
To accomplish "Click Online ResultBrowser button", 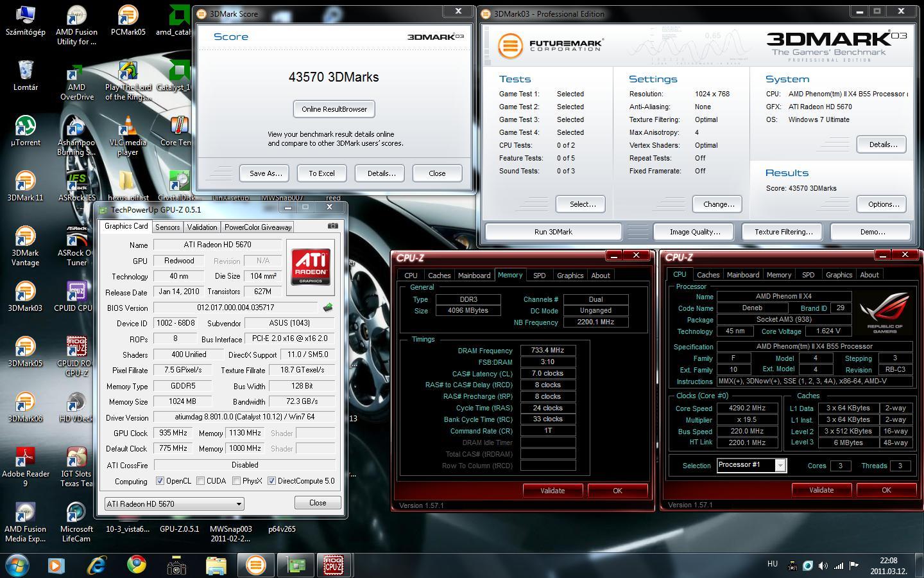I will click(x=334, y=109).
